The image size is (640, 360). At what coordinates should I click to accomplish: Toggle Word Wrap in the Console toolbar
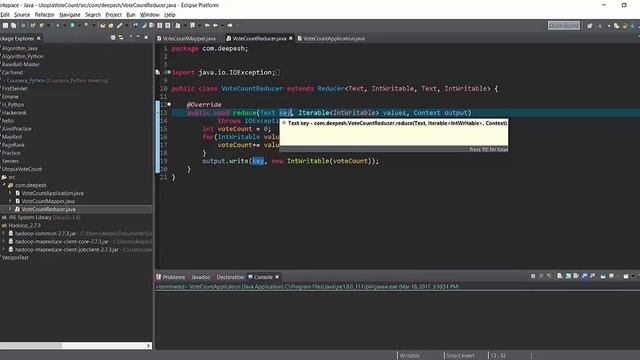[576, 276]
